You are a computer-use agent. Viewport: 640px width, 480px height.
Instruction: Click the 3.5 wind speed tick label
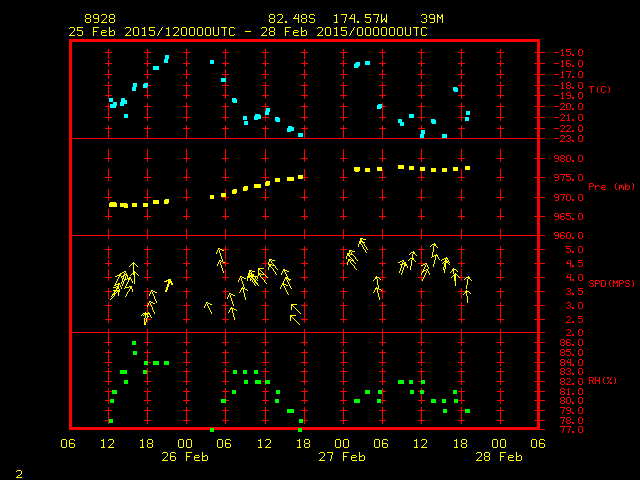click(574, 292)
